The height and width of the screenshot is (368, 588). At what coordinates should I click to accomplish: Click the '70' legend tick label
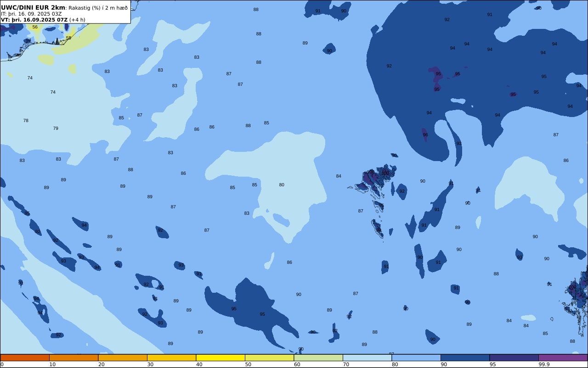click(x=346, y=364)
